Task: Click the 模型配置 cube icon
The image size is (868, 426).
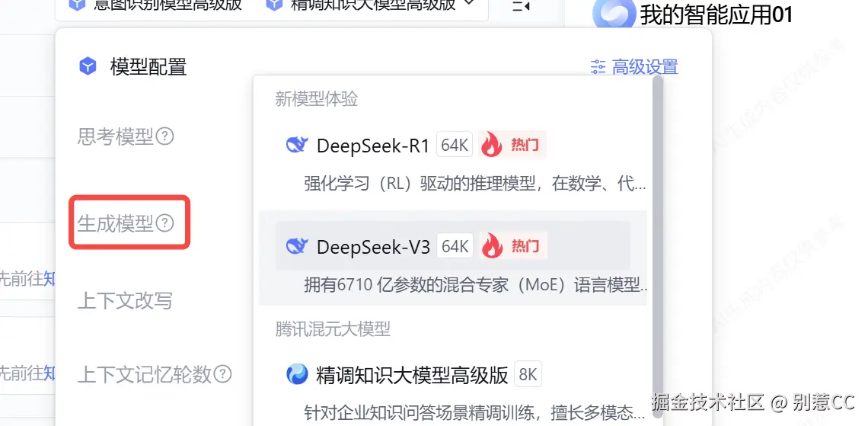Action: [x=88, y=66]
